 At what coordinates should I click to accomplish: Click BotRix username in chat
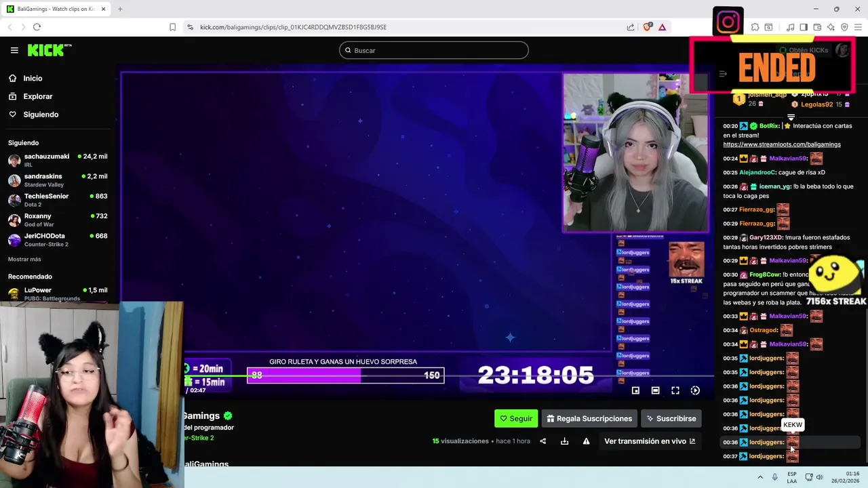tap(769, 126)
